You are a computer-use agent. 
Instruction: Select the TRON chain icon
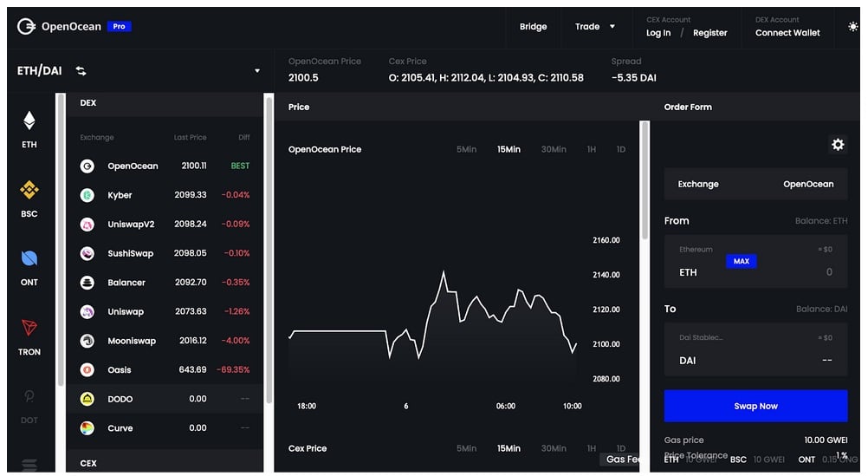pyautogui.click(x=29, y=328)
